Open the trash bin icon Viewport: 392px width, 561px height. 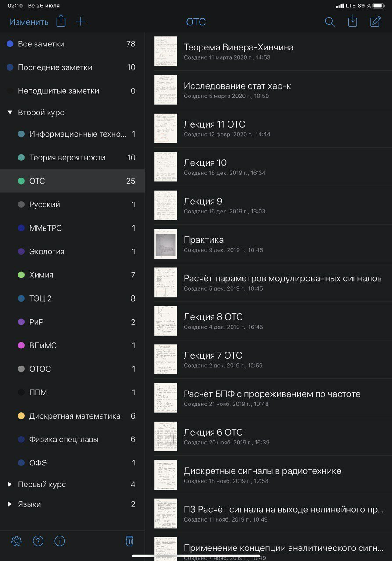(129, 541)
